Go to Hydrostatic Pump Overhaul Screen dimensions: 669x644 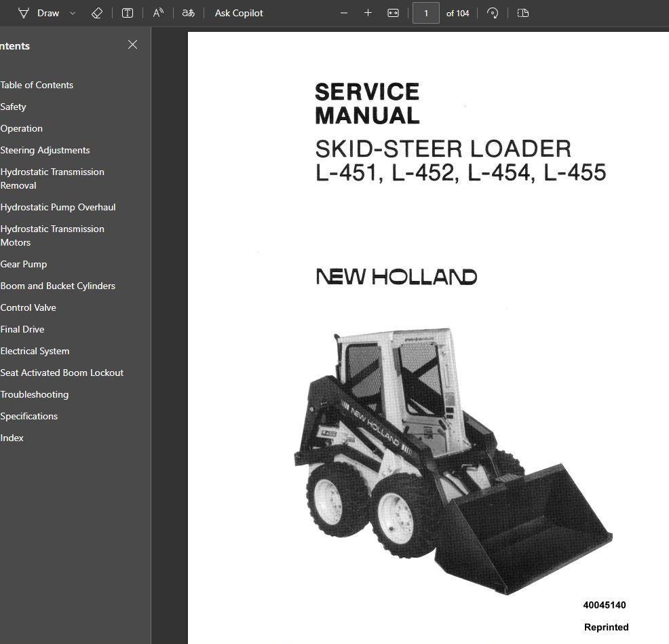coord(58,207)
